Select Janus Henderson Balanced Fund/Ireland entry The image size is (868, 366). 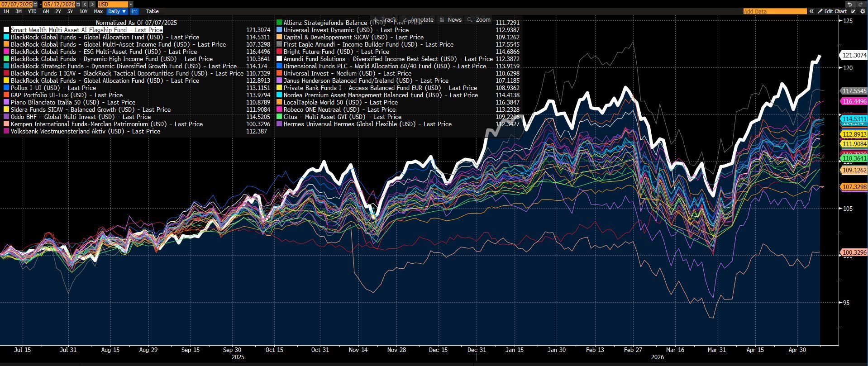pos(366,81)
